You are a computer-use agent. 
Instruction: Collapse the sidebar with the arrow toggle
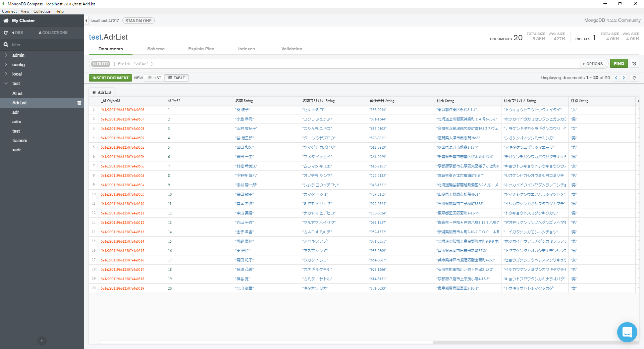coord(86,20)
